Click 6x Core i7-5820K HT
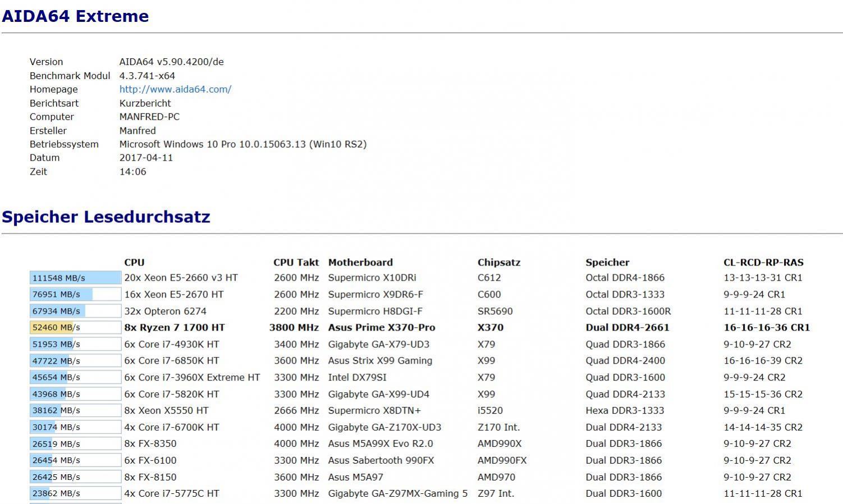The image size is (843, 504). pos(171,394)
